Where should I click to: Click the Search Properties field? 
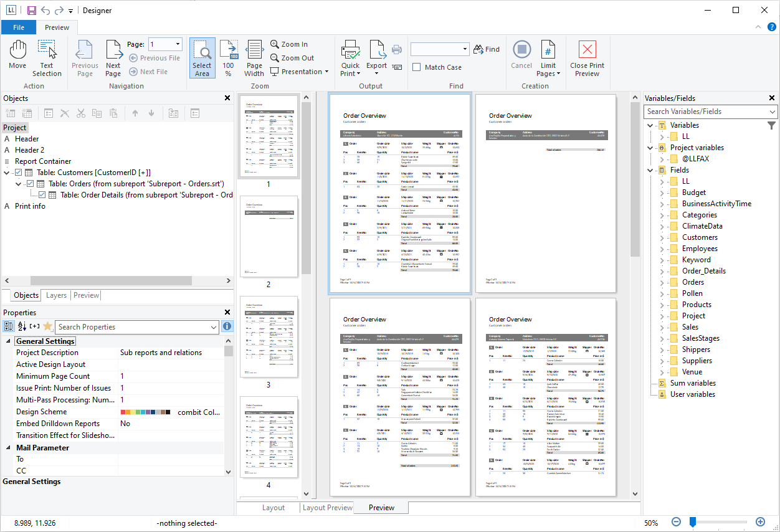(136, 327)
